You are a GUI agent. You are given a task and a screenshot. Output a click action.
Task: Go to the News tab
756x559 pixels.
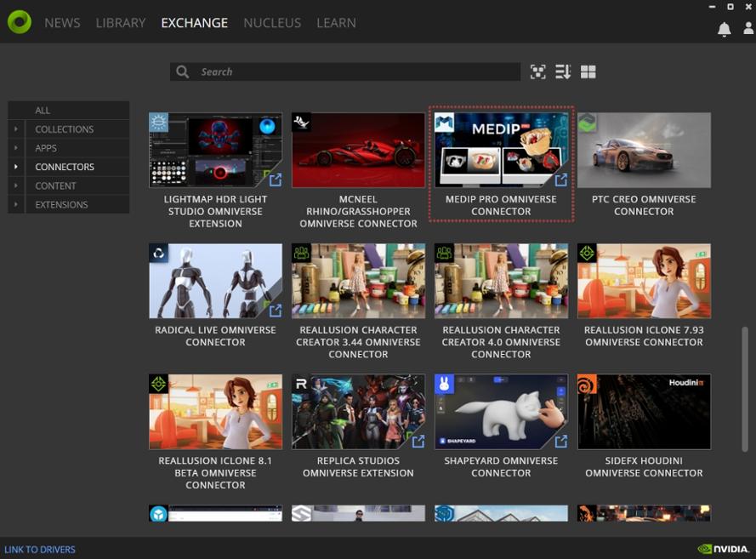pyautogui.click(x=62, y=23)
